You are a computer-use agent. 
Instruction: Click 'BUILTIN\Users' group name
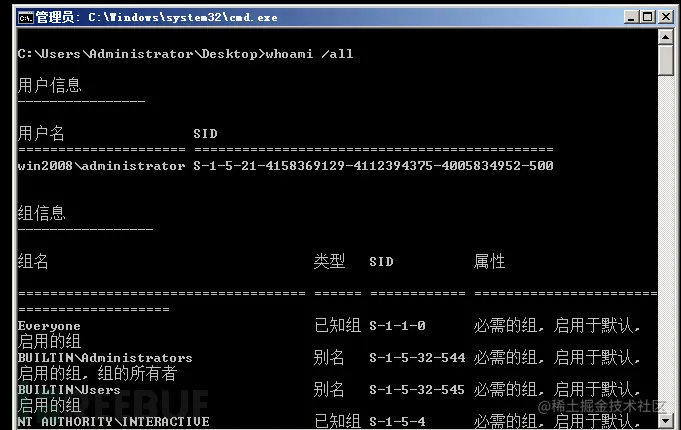(69, 390)
